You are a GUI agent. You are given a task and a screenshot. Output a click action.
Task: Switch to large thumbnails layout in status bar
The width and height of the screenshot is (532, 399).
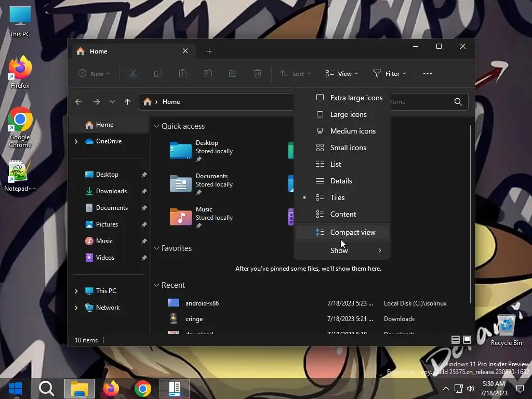tap(467, 340)
